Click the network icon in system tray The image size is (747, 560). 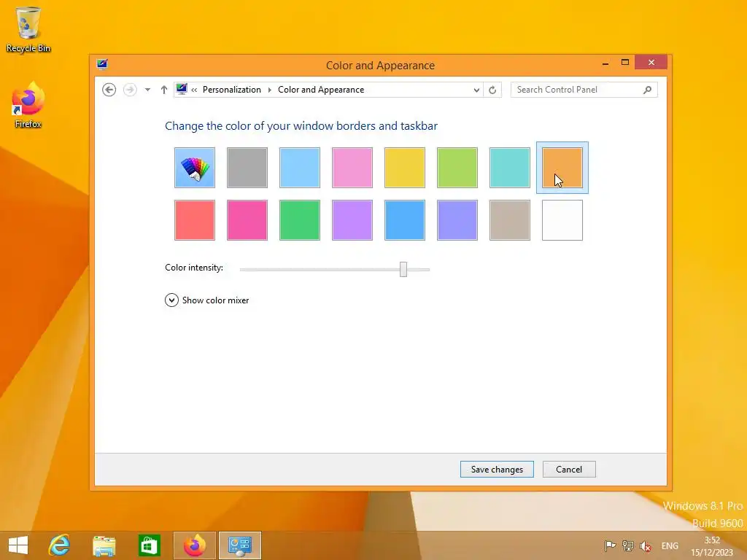(x=628, y=545)
